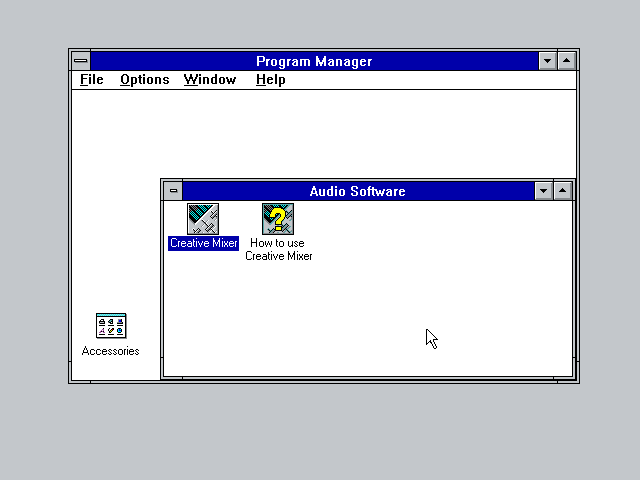Screen dimensions: 640x480
Task: Minimize the Audio Software group window
Action: coord(543,191)
